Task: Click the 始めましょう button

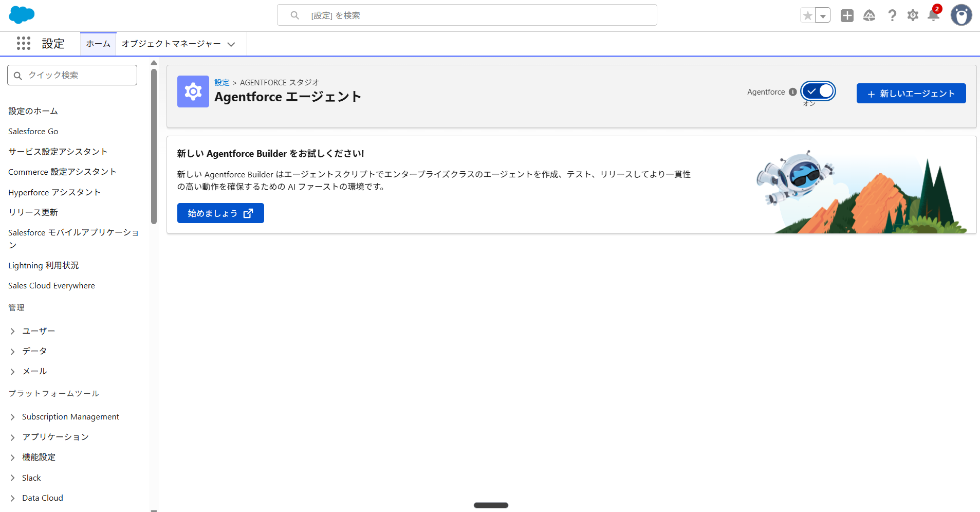Action: [x=220, y=213]
